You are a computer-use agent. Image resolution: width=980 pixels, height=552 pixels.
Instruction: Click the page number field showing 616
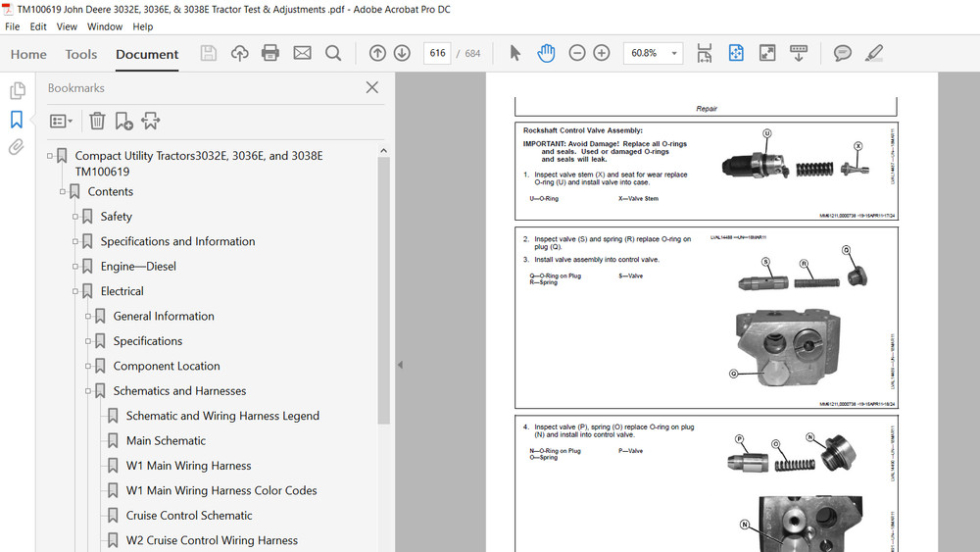tap(437, 53)
